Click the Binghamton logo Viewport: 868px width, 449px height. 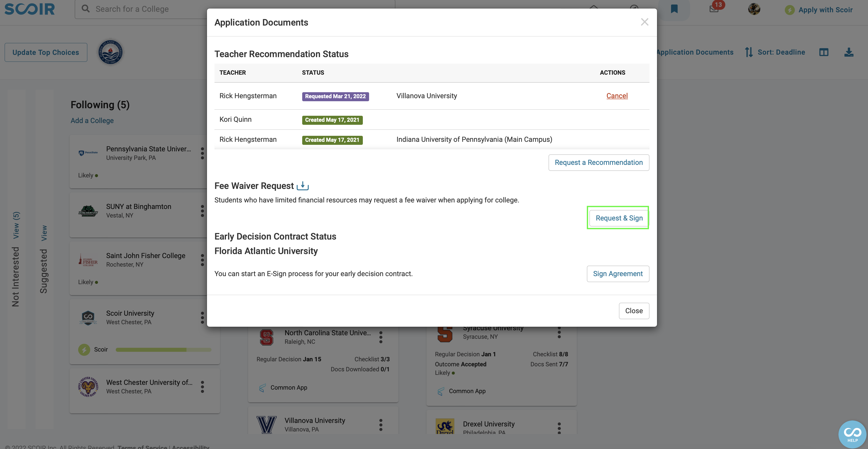point(88,211)
